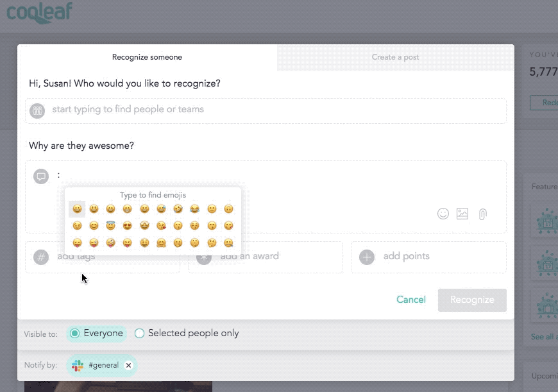Click the insert image icon

pyautogui.click(x=462, y=214)
